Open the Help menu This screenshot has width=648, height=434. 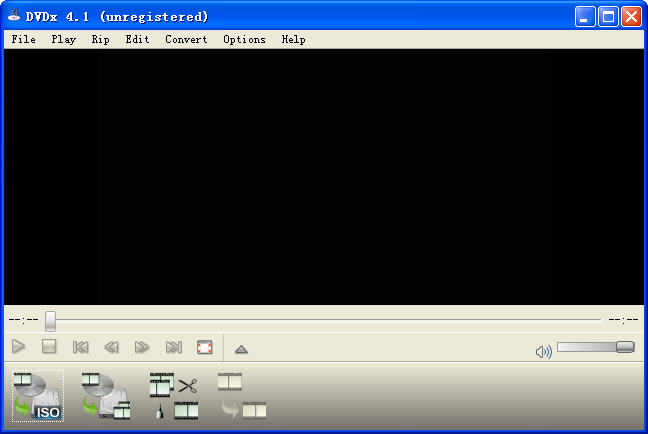(x=293, y=40)
